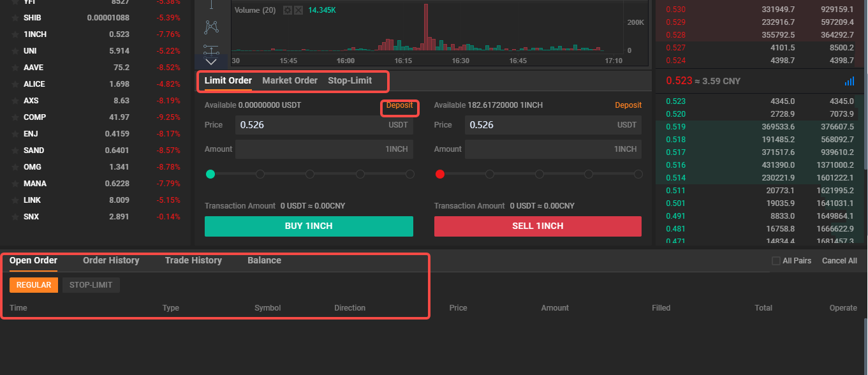Open the Order History tab
Screen dimensions: 868x375
[x=111, y=260]
